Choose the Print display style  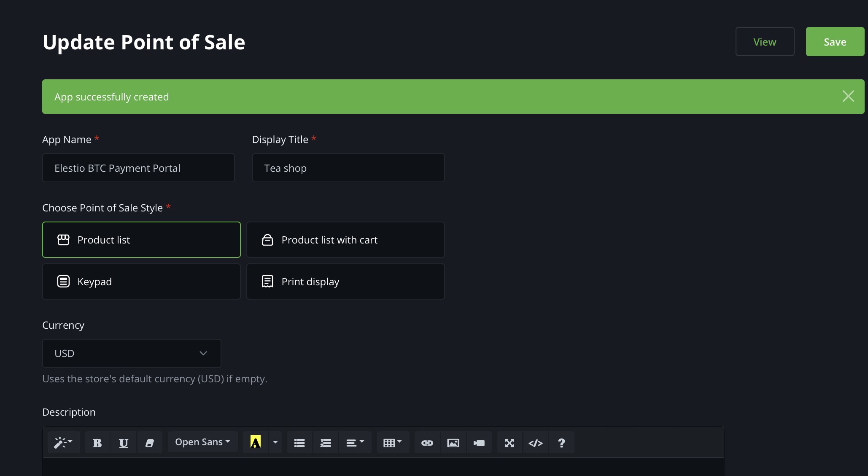coord(345,281)
